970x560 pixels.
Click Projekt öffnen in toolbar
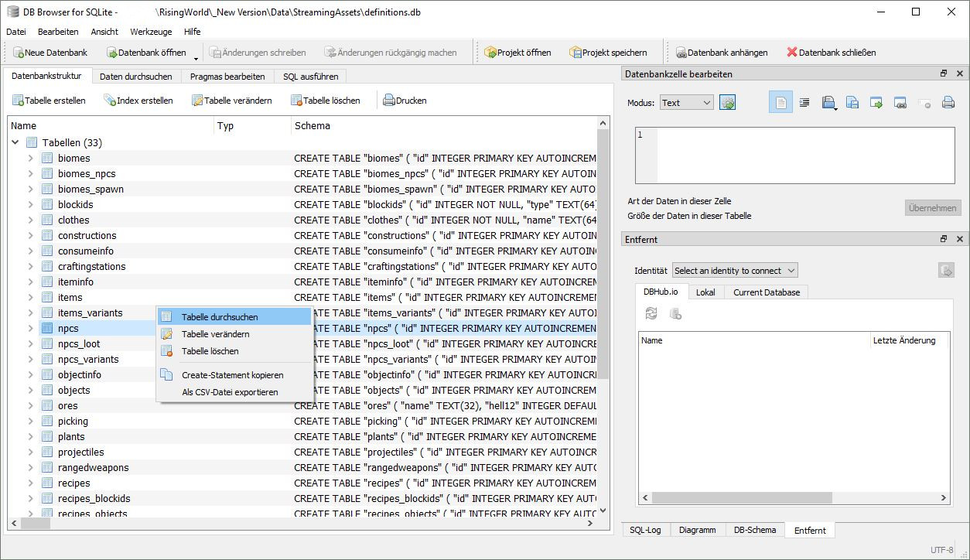pyautogui.click(x=517, y=53)
